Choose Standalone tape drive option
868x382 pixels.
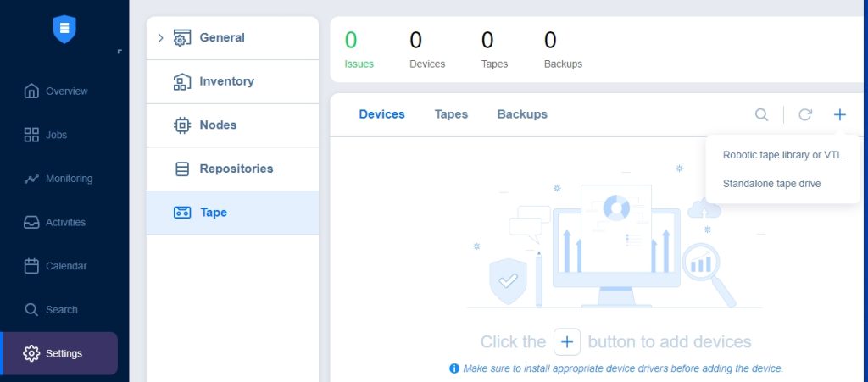[771, 184]
